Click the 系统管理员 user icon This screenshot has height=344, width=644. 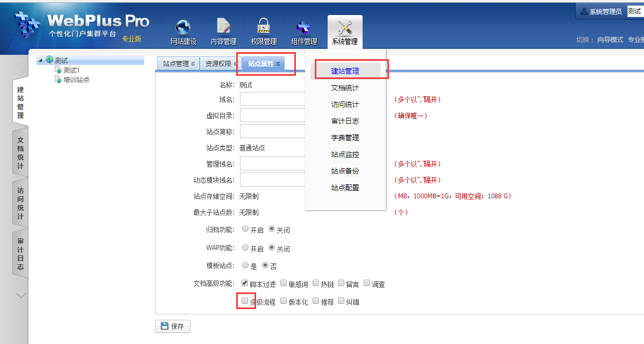[584, 11]
